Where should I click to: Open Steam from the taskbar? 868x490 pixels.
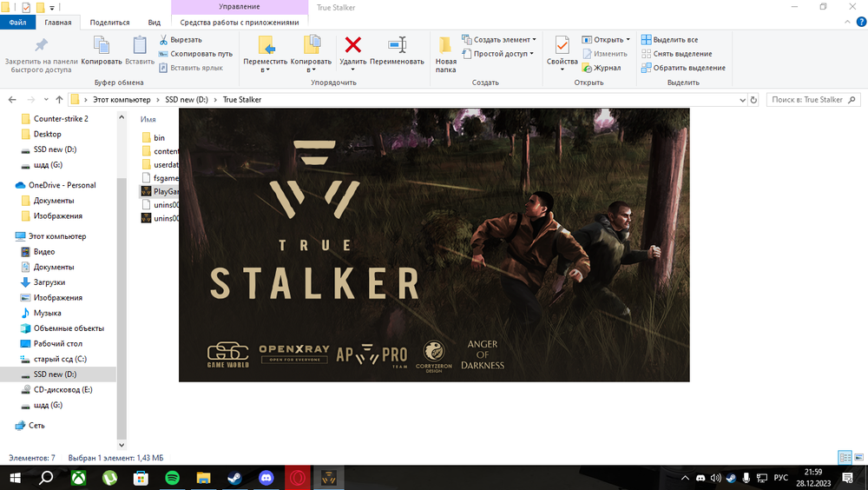(234, 478)
